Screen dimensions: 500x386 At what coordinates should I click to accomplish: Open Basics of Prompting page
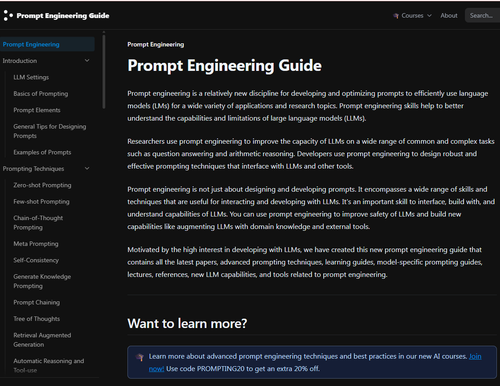click(x=41, y=94)
